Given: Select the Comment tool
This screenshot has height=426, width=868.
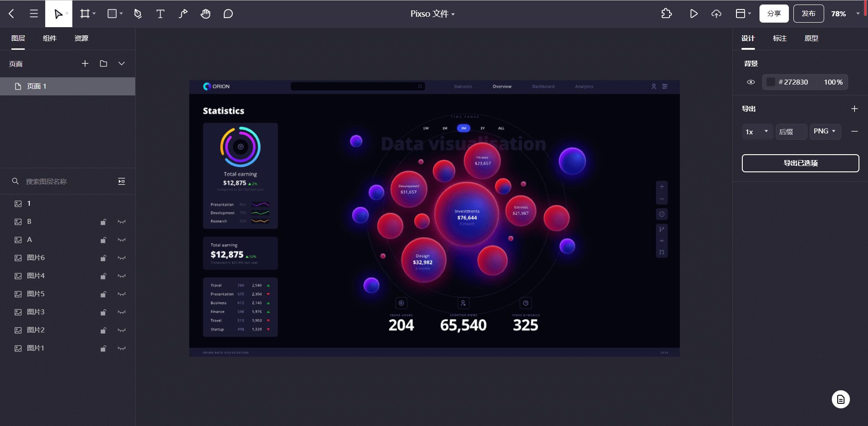Looking at the screenshot, I should (x=228, y=14).
